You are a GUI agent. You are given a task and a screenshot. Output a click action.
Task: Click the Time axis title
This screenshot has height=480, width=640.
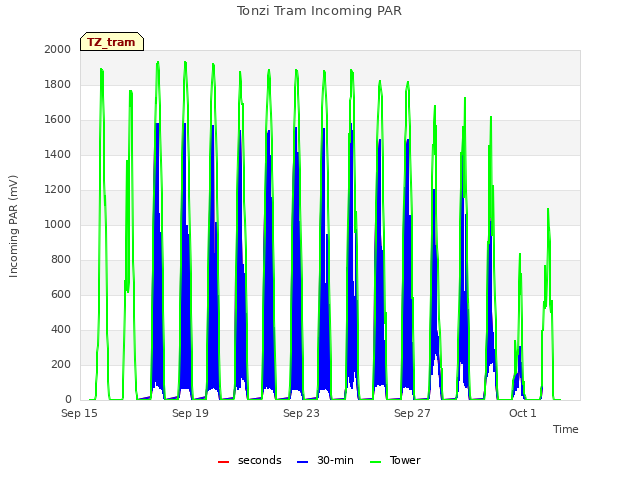(565, 429)
